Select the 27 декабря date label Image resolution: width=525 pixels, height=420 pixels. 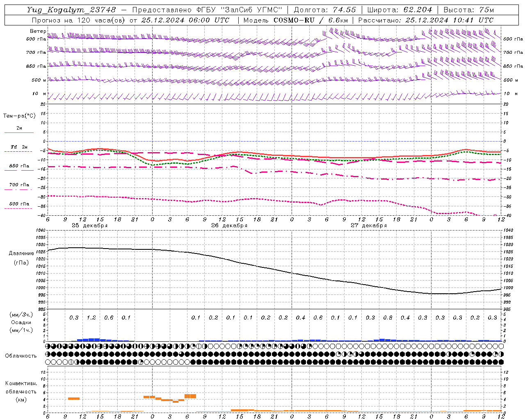[x=369, y=226]
